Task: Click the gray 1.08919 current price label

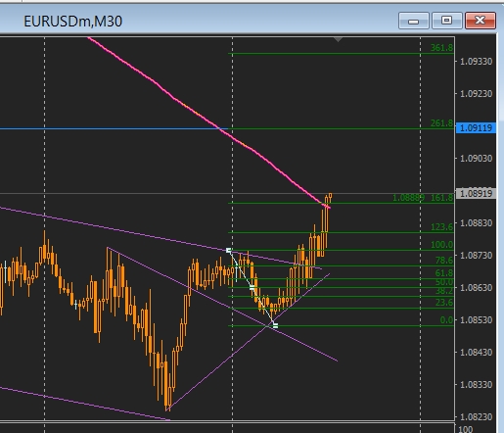Action: [x=476, y=193]
